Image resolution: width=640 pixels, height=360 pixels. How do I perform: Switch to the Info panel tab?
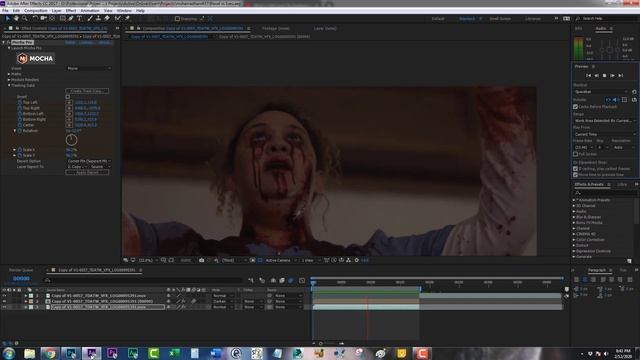[578, 29]
